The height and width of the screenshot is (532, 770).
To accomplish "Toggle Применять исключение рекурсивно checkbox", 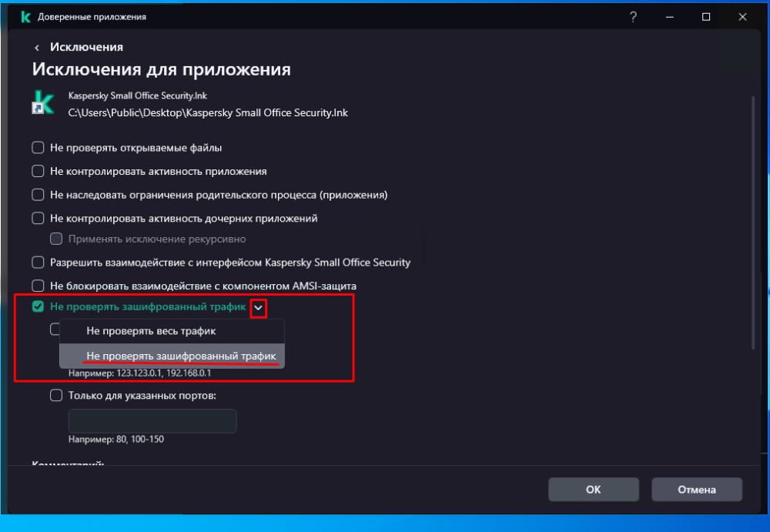I will point(56,239).
